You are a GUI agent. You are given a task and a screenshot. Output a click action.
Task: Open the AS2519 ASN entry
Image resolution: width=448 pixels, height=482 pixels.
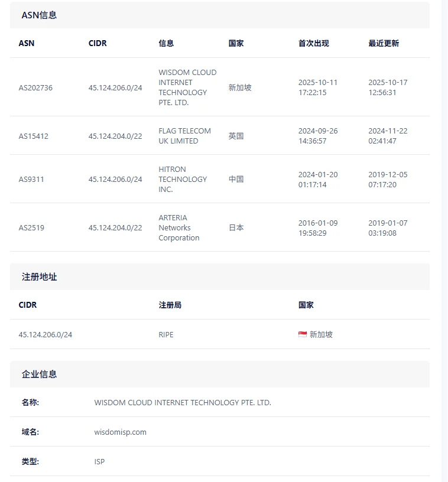click(31, 227)
